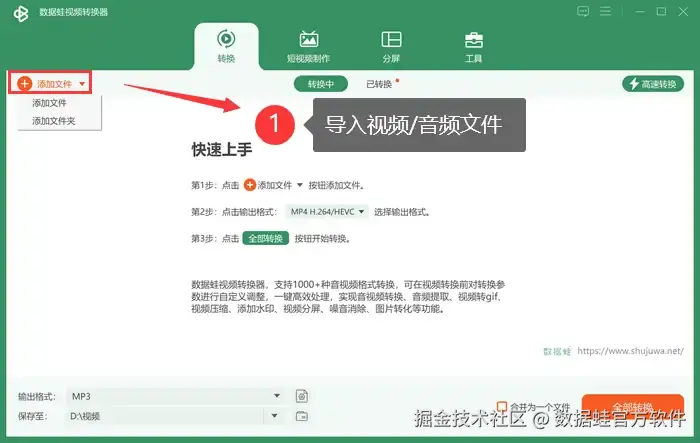Viewport: 700px width, 443px height.
Task: Select the 已转换 tab
Action: pyautogui.click(x=379, y=84)
